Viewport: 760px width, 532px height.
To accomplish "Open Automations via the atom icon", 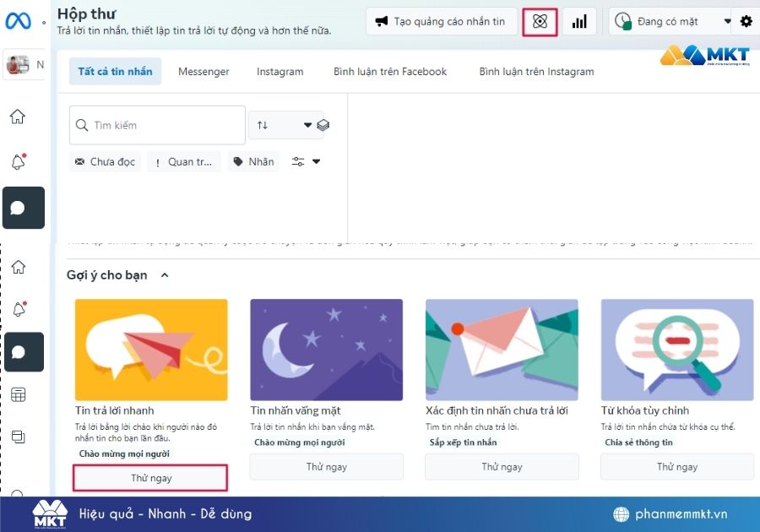I will [x=540, y=21].
